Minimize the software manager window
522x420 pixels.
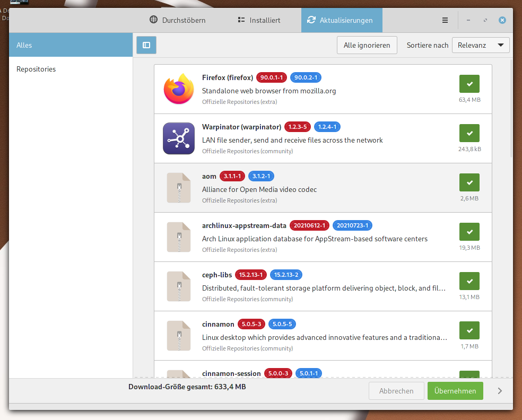[468, 20]
